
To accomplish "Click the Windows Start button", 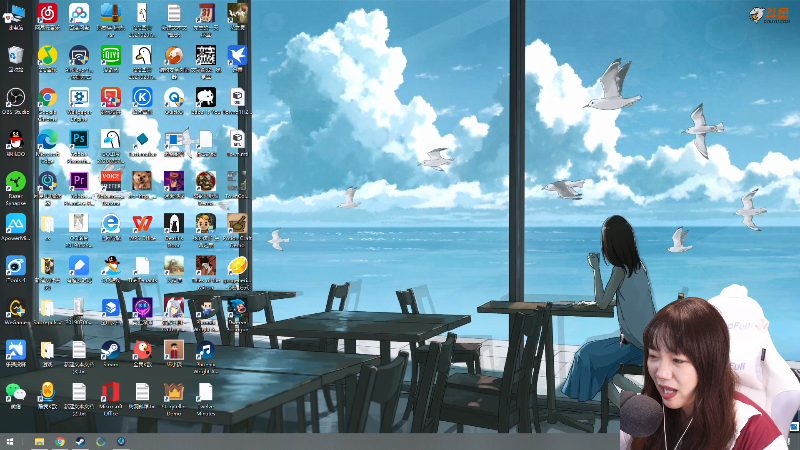I will click(9, 441).
